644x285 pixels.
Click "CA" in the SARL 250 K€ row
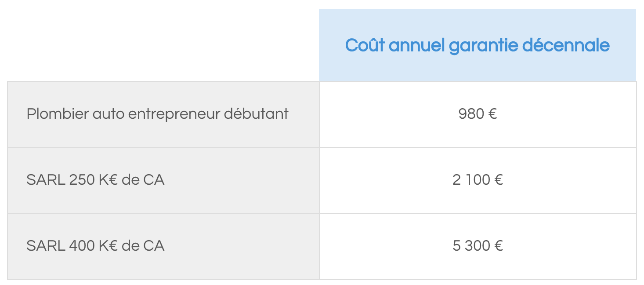pos(154,180)
